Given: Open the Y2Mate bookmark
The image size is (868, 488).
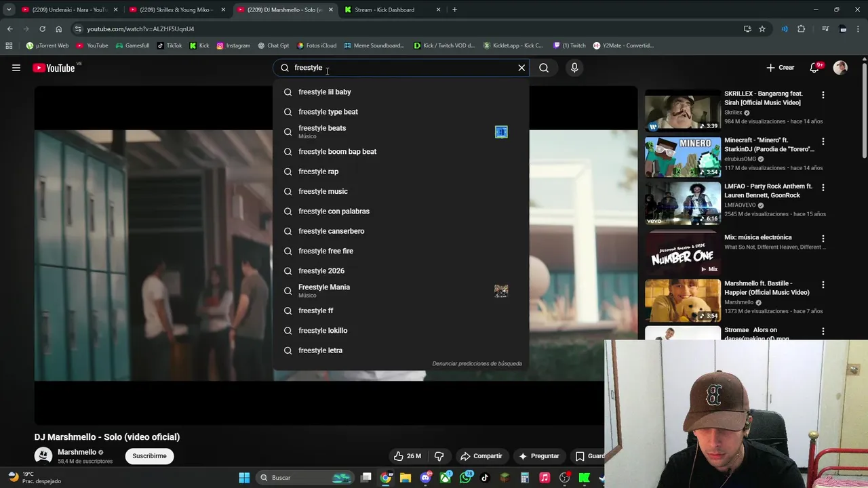Looking at the screenshot, I should coord(623,45).
